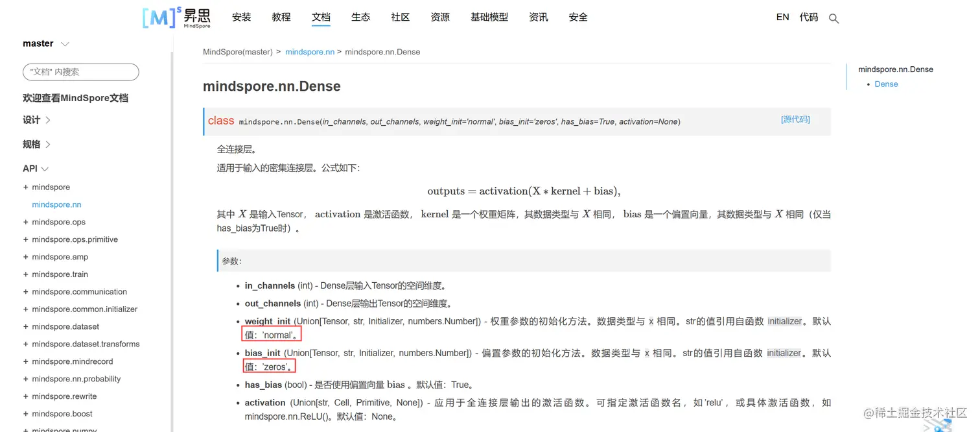This screenshot has height=432, width=980.
Task: Open the 教程 menu item
Action: coord(281,18)
